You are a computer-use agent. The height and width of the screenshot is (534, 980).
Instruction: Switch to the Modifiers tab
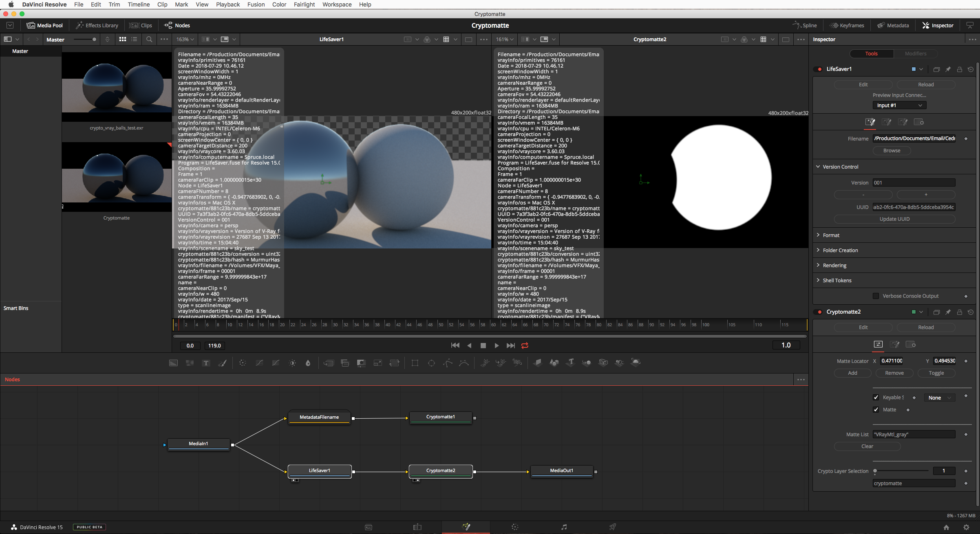pos(915,53)
